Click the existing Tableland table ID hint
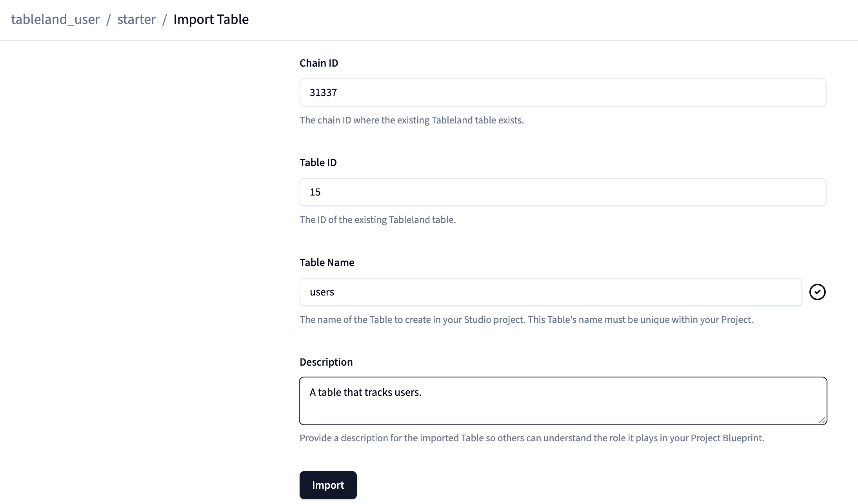Viewport: 858px width, 504px height. point(377,220)
